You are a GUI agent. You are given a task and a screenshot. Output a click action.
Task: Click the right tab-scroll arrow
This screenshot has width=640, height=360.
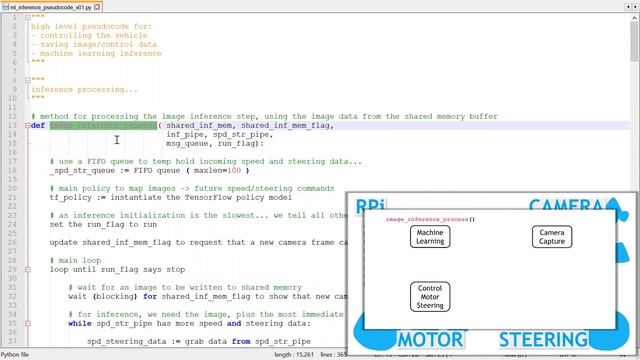635,7
